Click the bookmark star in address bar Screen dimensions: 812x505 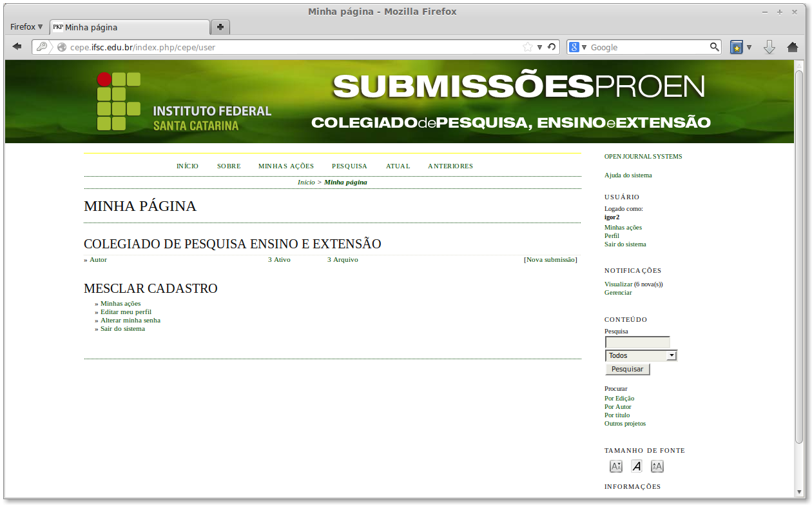528,46
